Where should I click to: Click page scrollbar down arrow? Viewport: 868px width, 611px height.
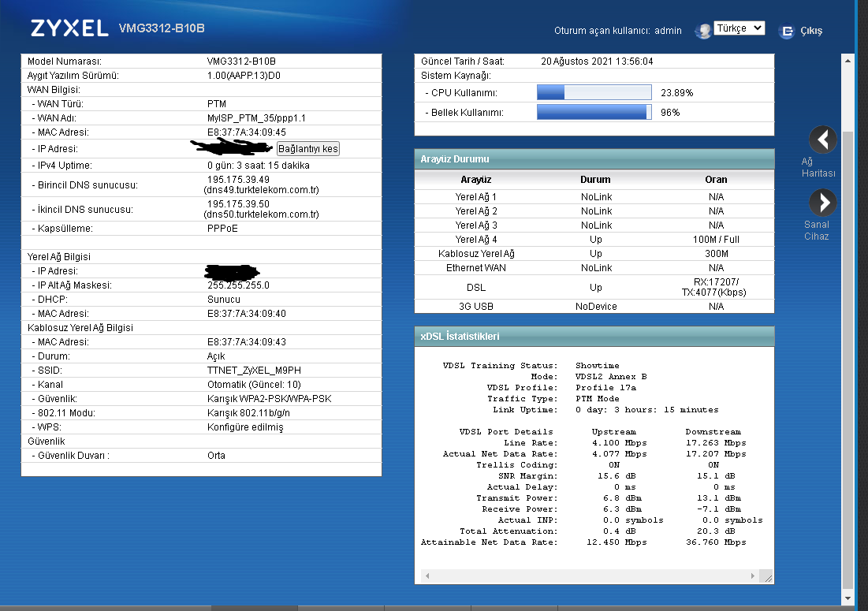pos(848,598)
